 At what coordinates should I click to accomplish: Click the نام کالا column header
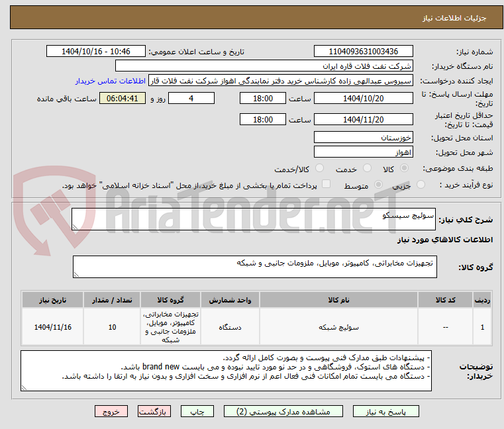[338, 300]
